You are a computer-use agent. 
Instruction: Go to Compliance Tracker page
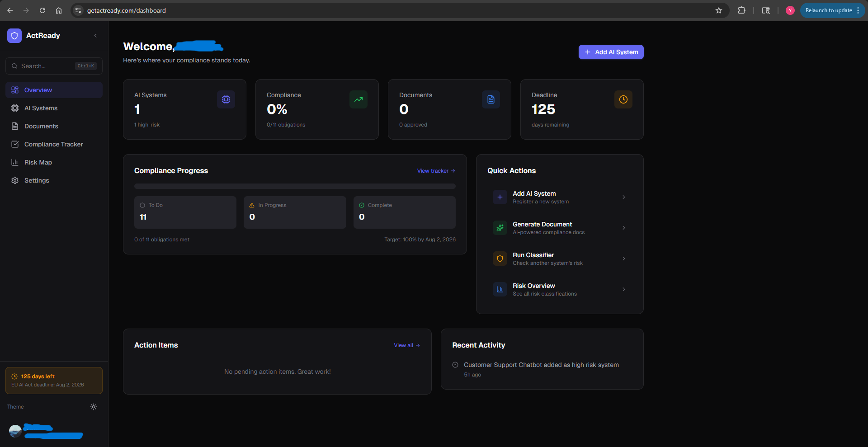point(54,144)
